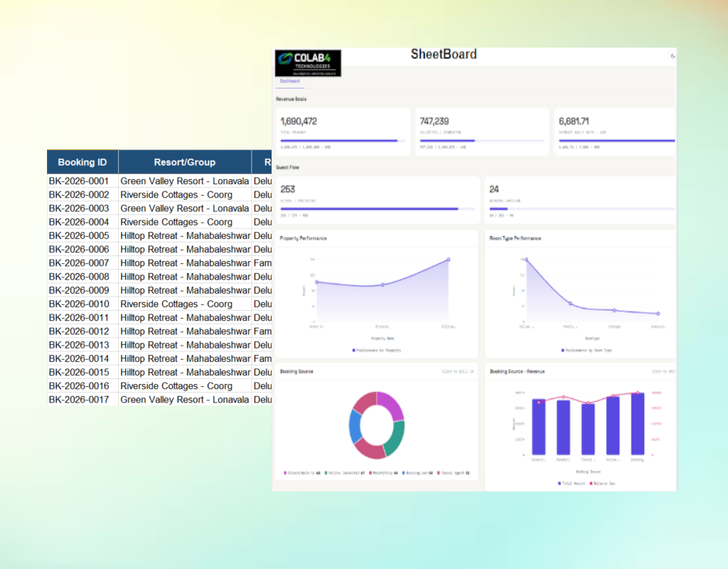Select cell BK-2026-0002

coord(82,195)
